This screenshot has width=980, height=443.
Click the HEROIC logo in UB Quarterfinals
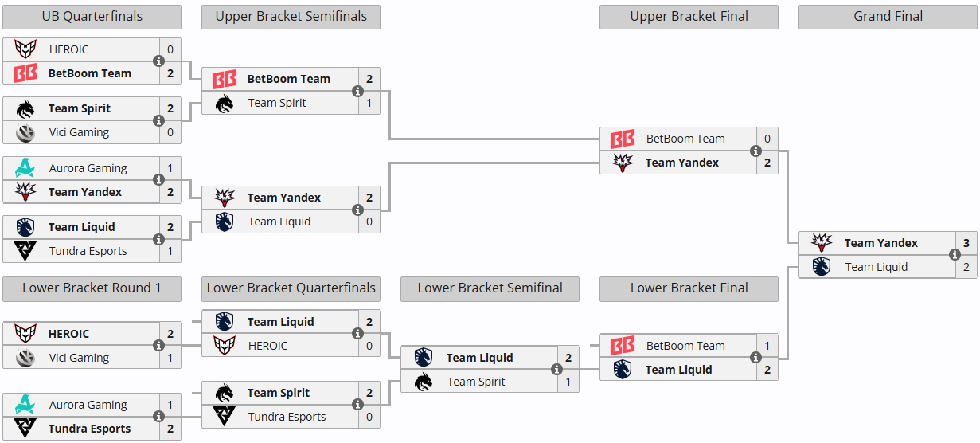25,49
